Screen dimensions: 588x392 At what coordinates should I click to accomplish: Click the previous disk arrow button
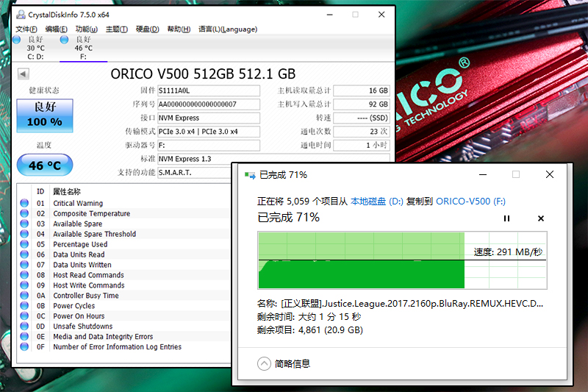24,74
